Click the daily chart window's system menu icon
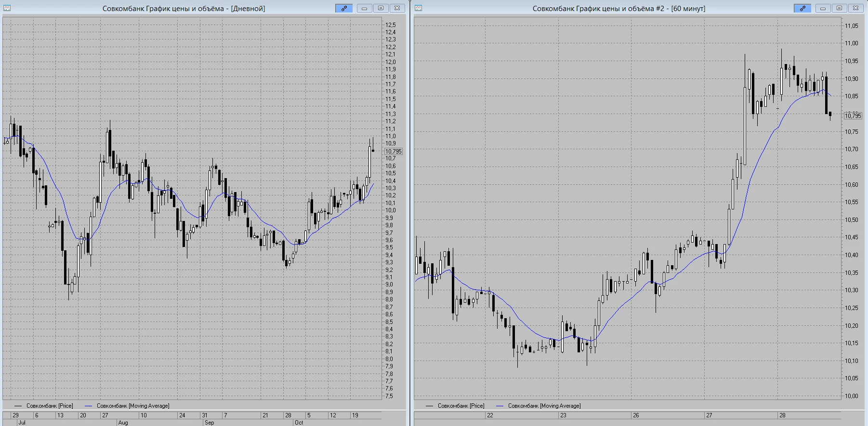Viewport: 868px width, 426px height. click(7, 8)
